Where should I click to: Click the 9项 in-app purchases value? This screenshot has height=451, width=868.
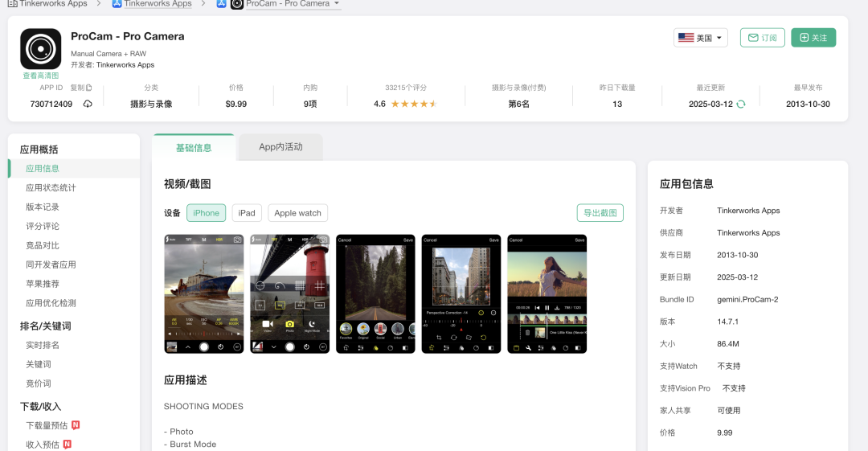click(310, 105)
